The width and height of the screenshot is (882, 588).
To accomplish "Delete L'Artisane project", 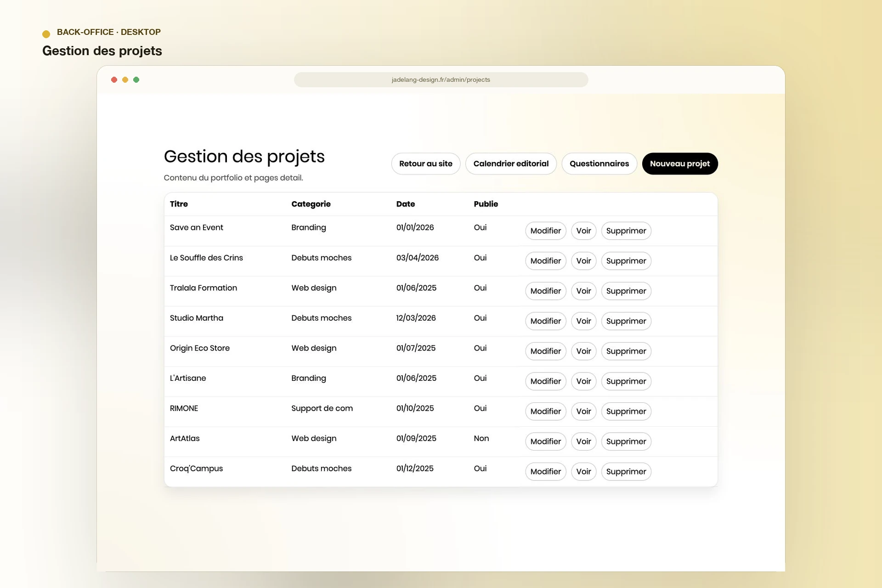I will tap(626, 381).
